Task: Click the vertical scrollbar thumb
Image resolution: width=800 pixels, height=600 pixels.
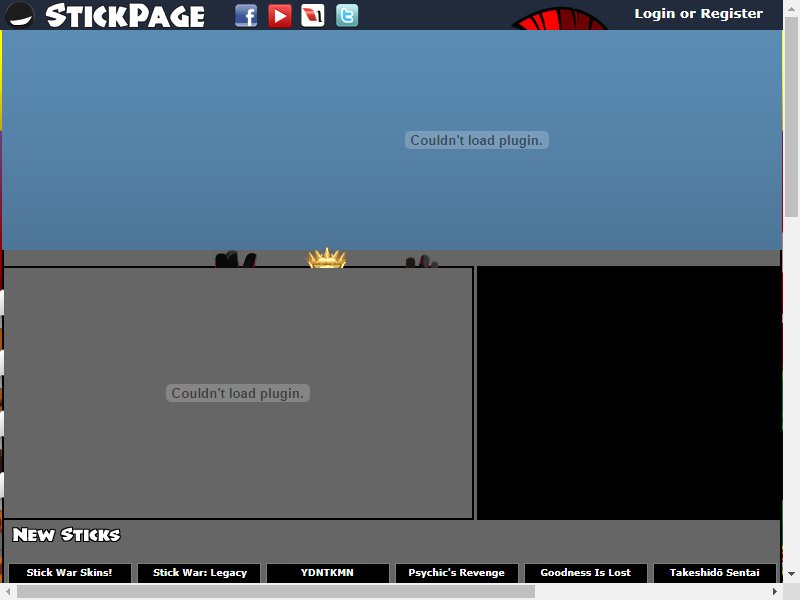Action: click(x=791, y=116)
